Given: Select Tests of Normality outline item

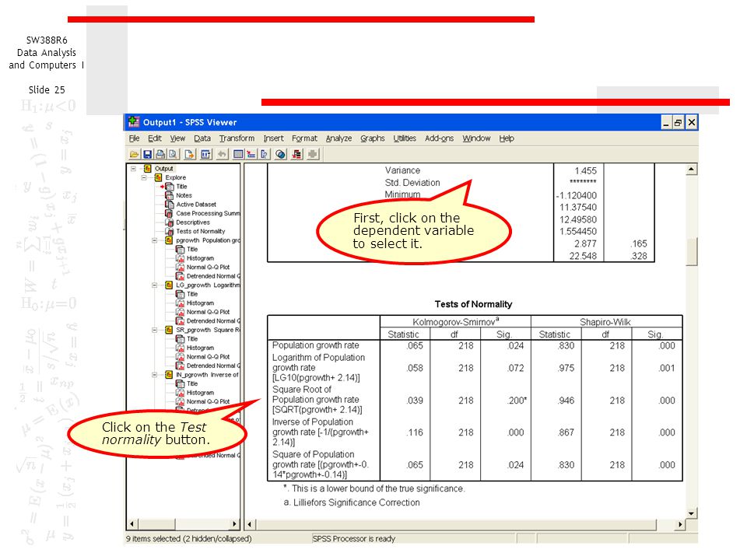Looking at the screenshot, I should coord(201,232).
